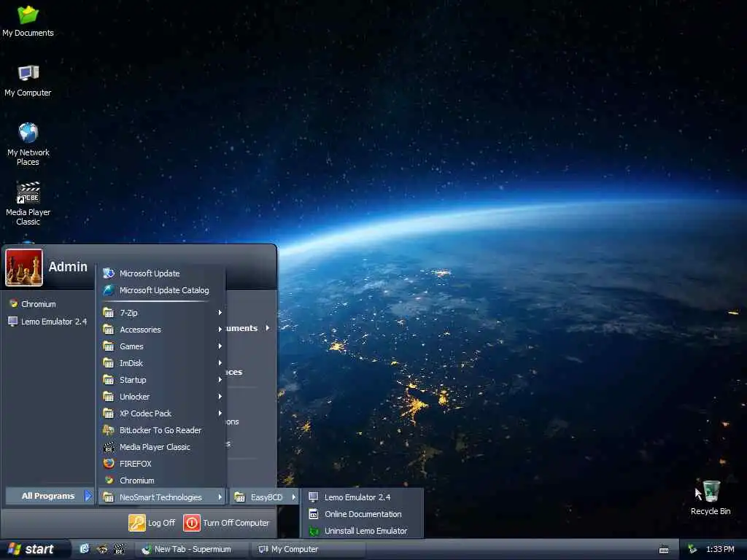The image size is (747, 560).
Task: Switch to My Computer taskbar window
Action: [307, 549]
